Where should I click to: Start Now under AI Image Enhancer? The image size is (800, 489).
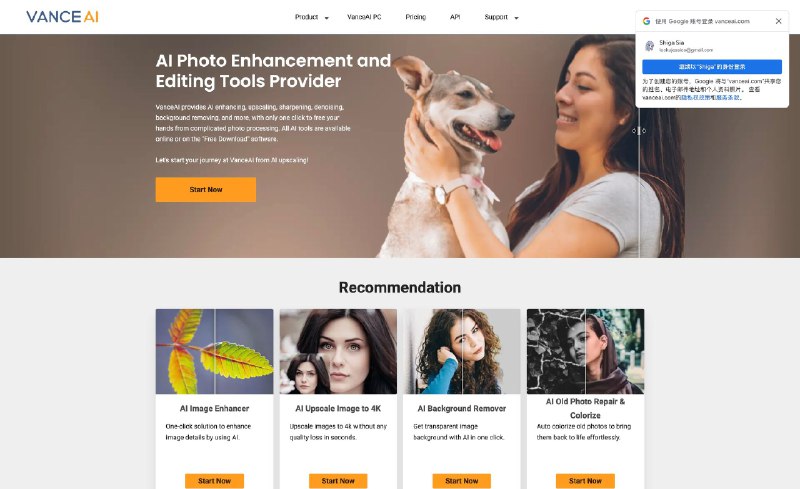point(214,481)
